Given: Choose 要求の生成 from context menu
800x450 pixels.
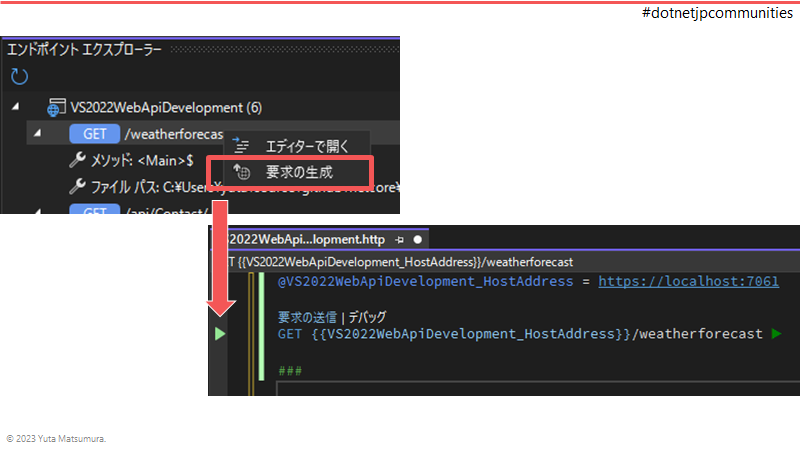Looking at the screenshot, I should pos(299,172).
